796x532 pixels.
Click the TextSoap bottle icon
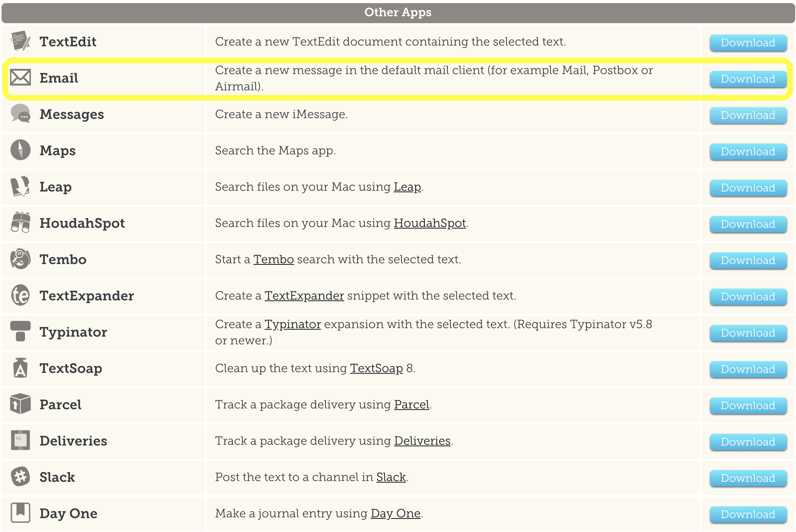click(20, 368)
